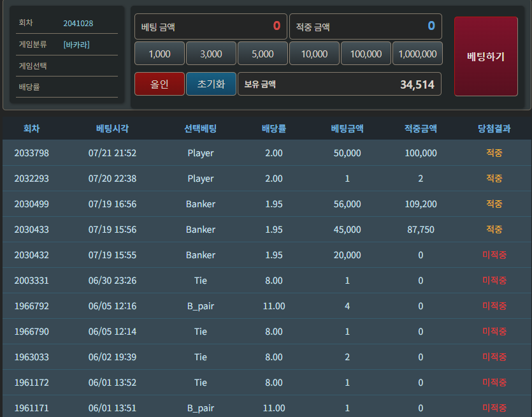The width and height of the screenshot is (532, 417).
Task: Click bet amount 56,000
Action: [347, 204]
